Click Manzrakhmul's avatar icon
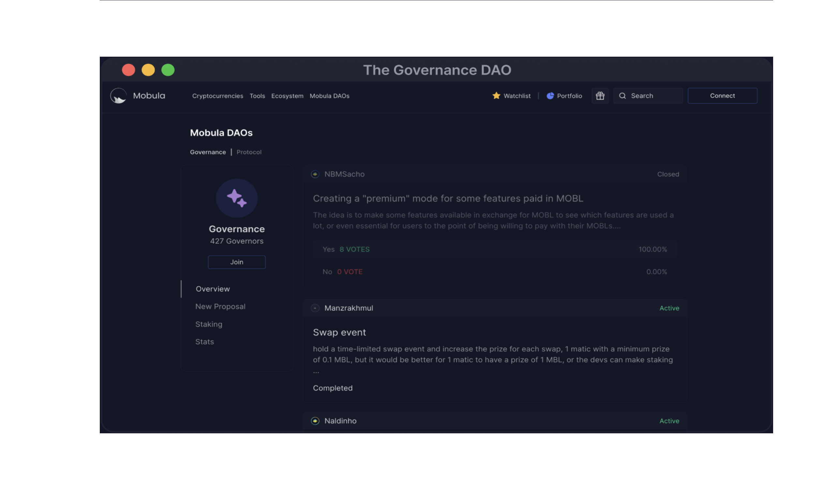 pos(315,308)
